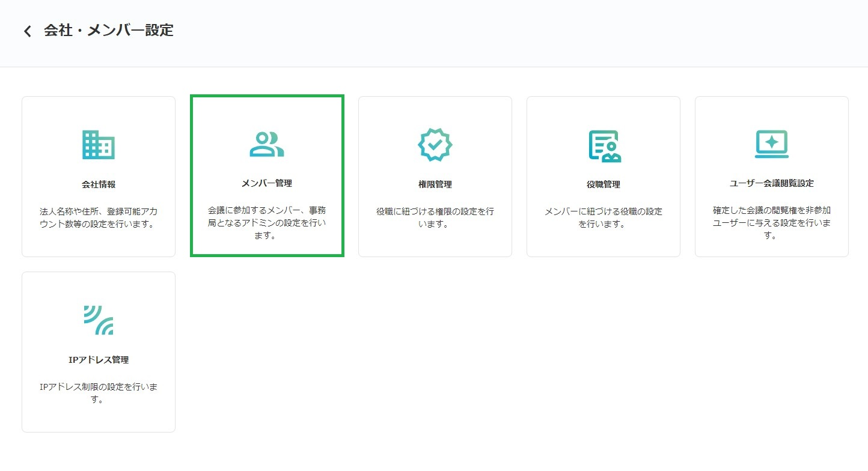868x471 pixels.
Task: Click the 役職に紐づける権限 description text
Action: pyautogui.click(x=435, y=218)
